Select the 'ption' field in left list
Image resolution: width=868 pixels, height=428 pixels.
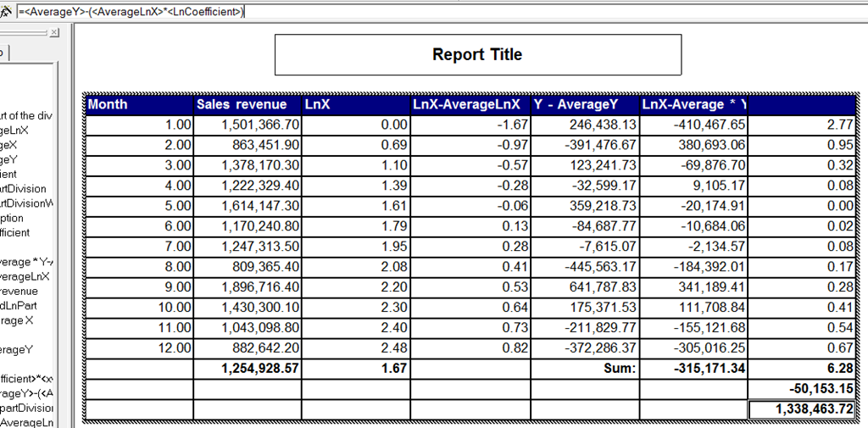[x=12, y=218]
